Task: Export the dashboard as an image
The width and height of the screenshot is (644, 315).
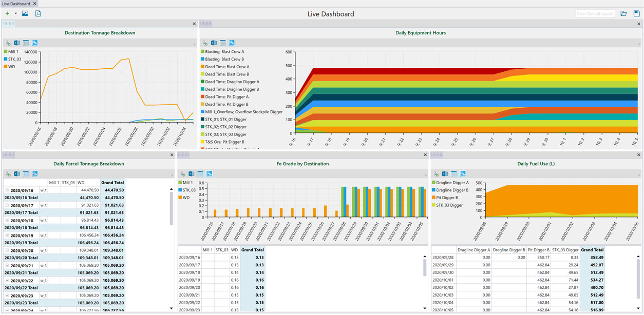Action: [25, 14]
